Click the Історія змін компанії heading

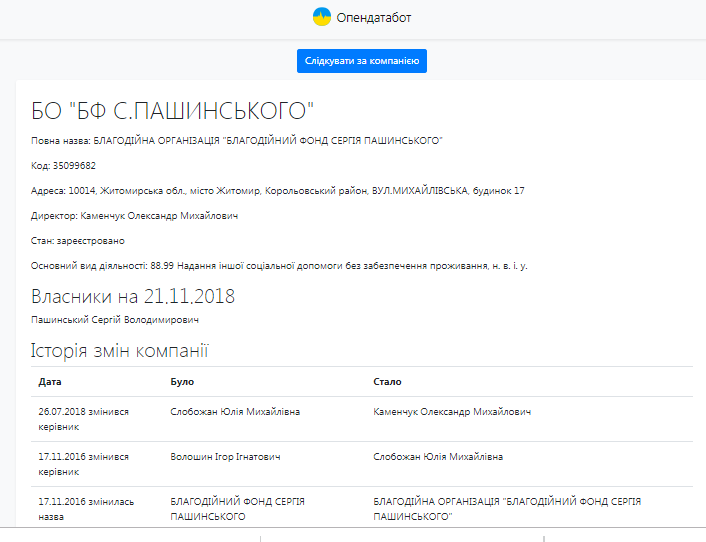click(119, 351)
